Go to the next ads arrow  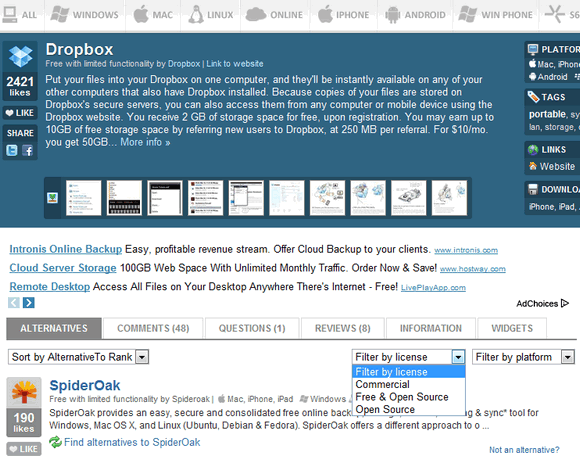[x=28, y=303]
